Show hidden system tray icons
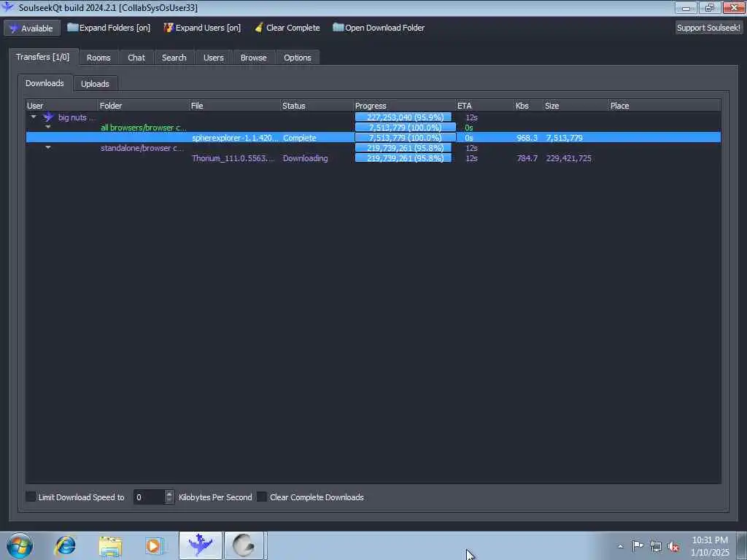Screen dimensions: 747x560 [620, 546]
